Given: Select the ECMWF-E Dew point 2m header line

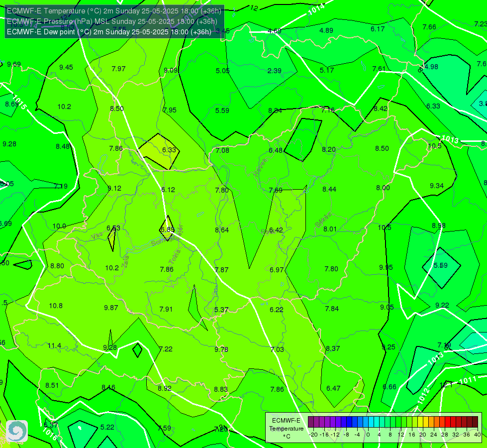Looking at the screenshot, I should (x=109, y=32).
